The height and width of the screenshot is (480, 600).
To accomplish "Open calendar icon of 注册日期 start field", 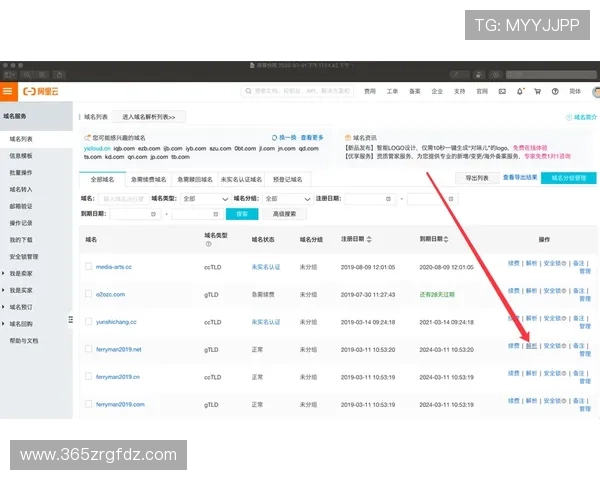I will (388, 199).
